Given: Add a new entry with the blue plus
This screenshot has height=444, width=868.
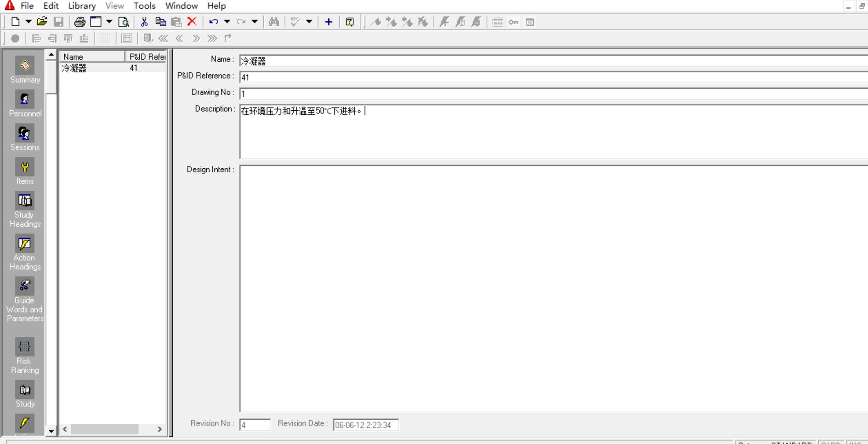Looking at the screenshot, I should 329,22.
